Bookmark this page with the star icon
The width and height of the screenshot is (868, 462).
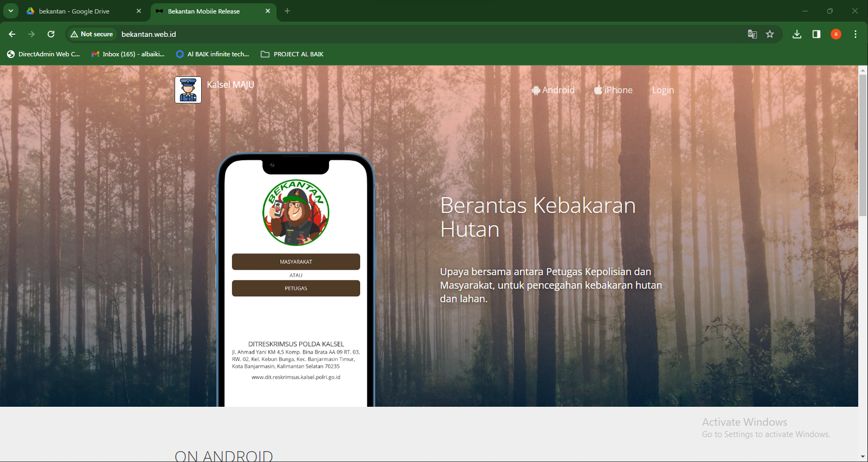[770, 34]
